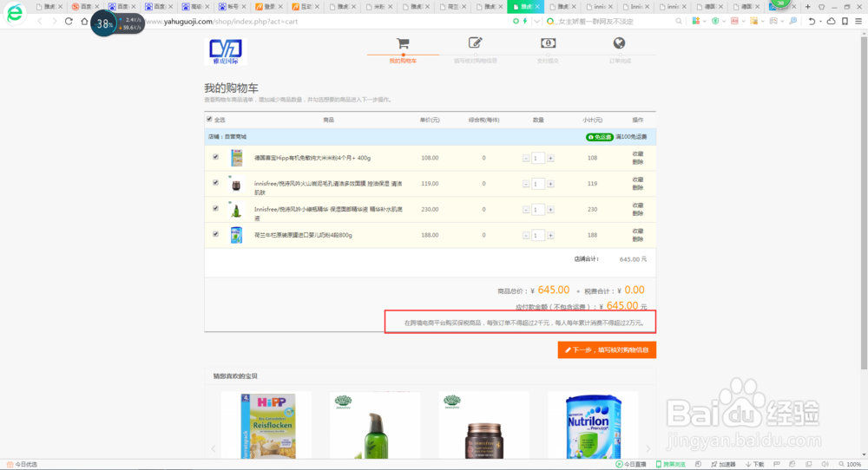Switch to the 米粉 browser tab

click(379, 7)
